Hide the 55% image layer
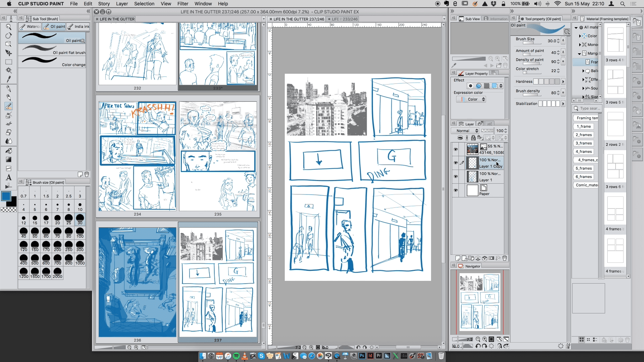 pyautogui.click(x=455, y=149)
